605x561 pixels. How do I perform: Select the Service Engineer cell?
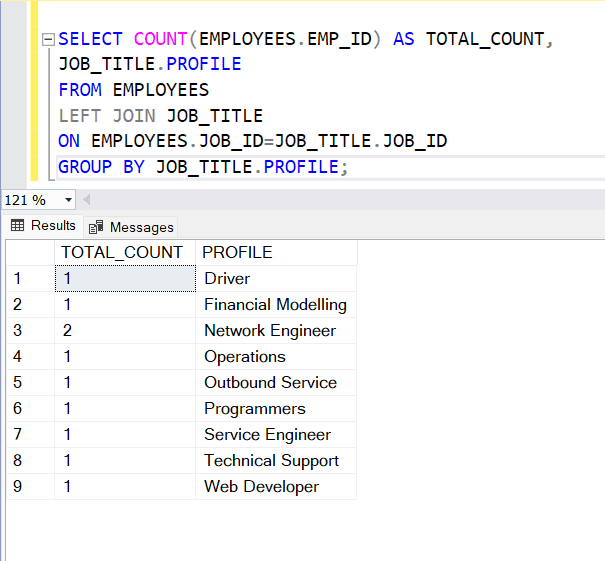click(276, 435)
